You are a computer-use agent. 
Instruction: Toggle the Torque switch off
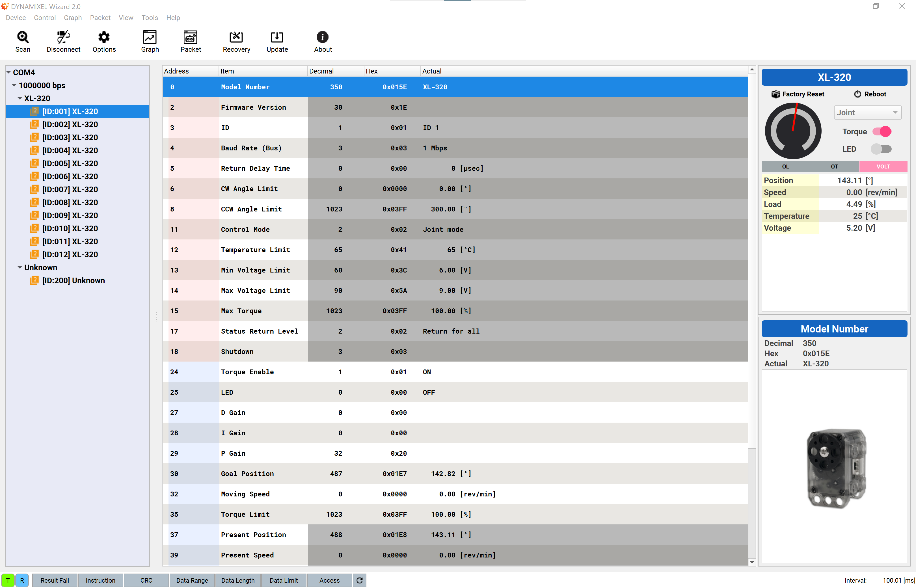[x=882, y=131]
